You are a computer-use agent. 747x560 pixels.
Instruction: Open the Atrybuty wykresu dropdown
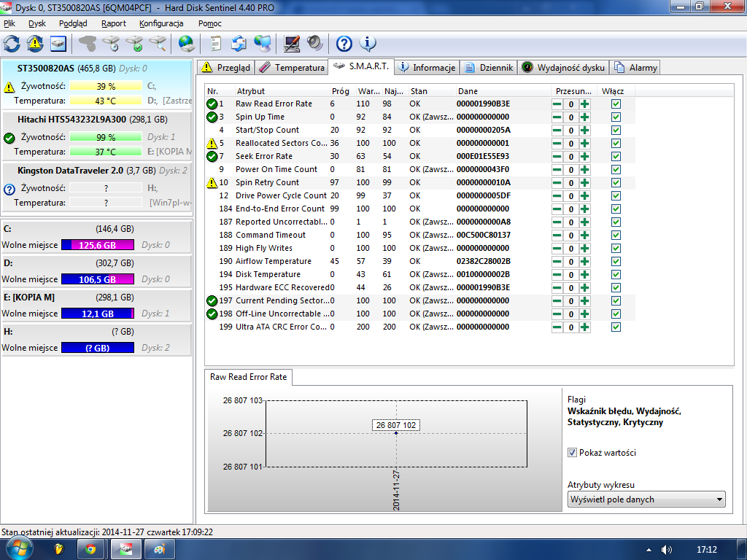click(x=646, y=499)
